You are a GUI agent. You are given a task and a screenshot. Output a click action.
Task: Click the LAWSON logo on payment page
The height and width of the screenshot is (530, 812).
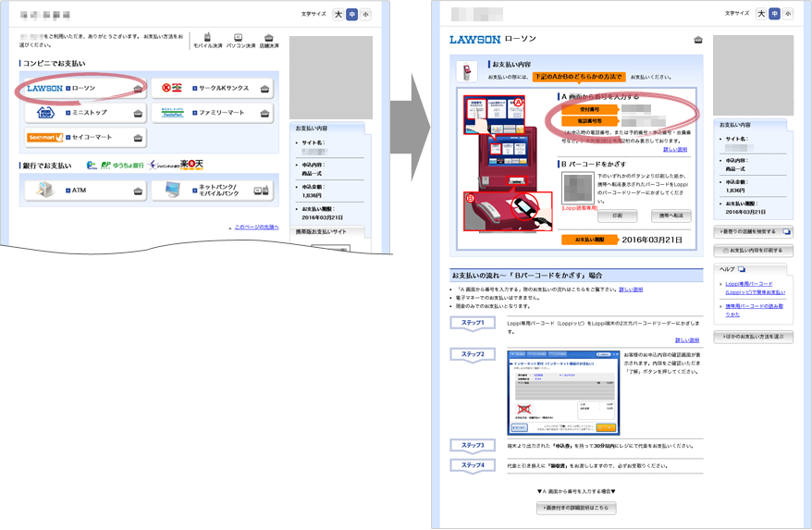474,40
